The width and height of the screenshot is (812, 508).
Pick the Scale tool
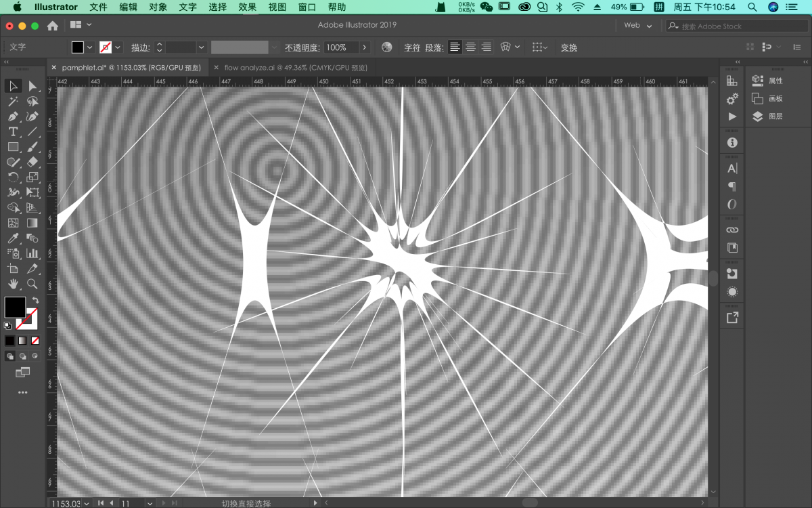tap(32, 177)
